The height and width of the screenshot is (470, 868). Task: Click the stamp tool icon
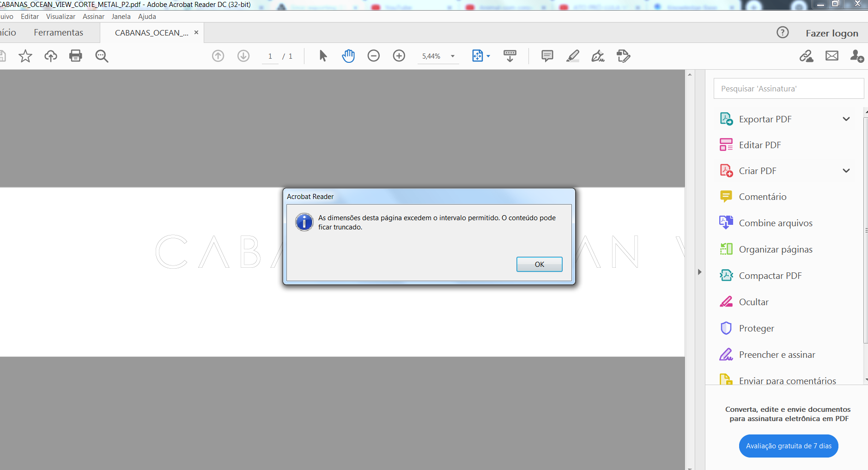[624, 56]
